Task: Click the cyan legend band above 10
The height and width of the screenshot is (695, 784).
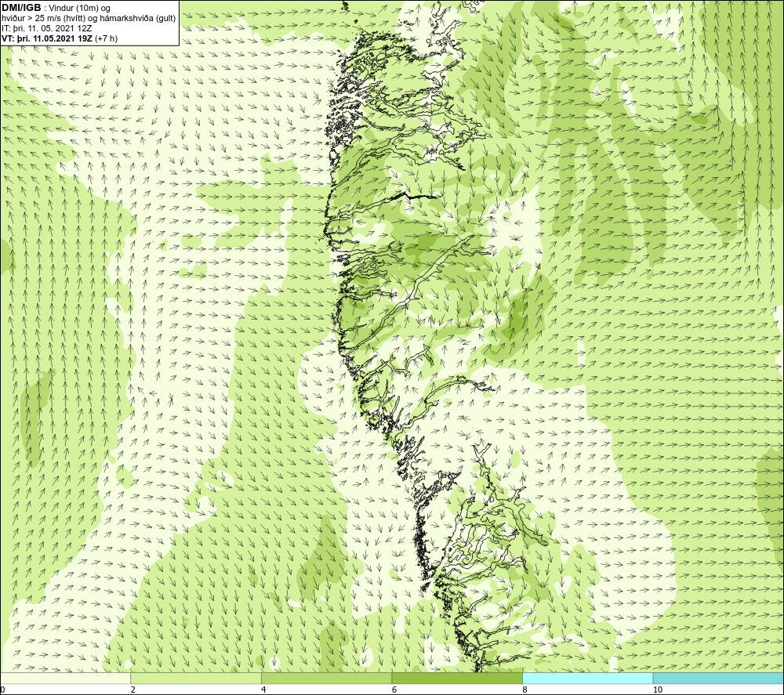Action: [718, 678]
